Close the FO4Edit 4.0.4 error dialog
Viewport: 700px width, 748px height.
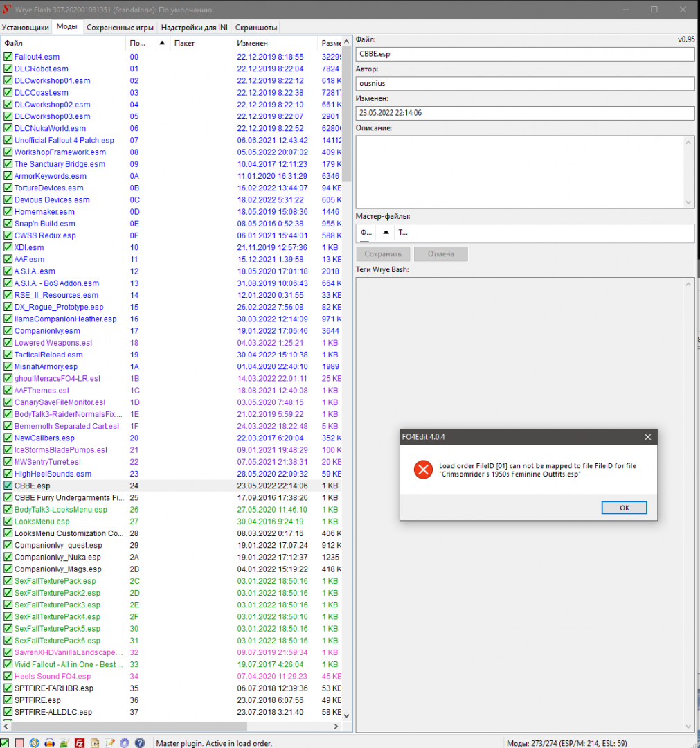[647, 437]
